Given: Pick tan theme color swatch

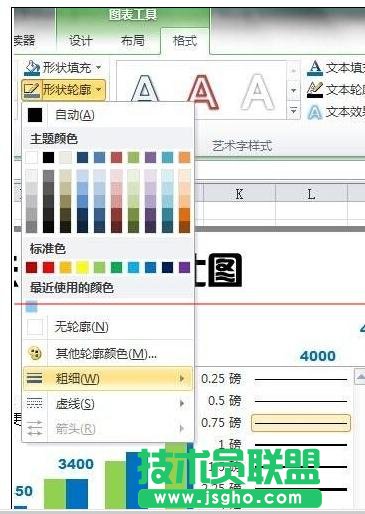Looking at the screenshot, I should pos(65,157).
